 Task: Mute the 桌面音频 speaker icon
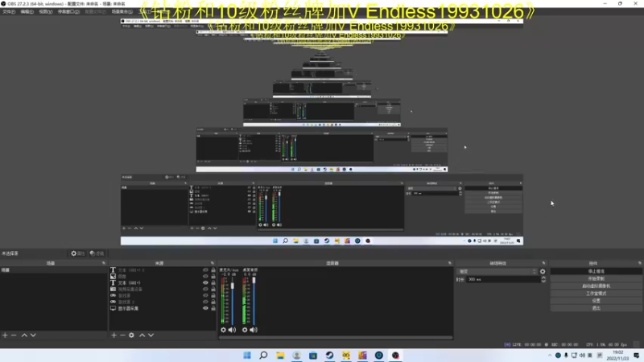point(254,330)
